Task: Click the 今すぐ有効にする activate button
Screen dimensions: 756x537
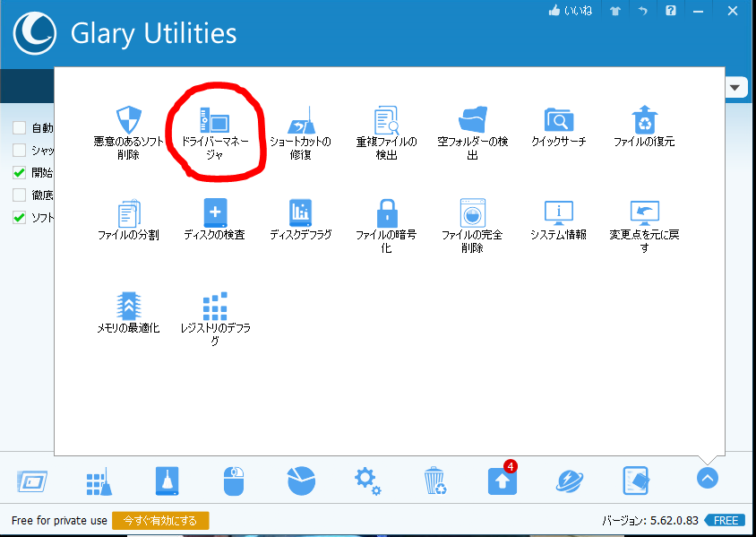Action: coord(160,521)
